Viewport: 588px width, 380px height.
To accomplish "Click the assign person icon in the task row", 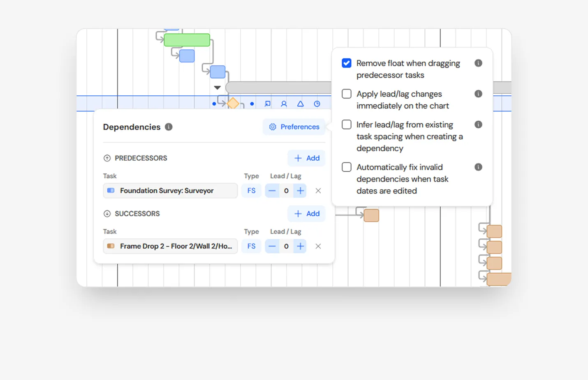I will (x=284, y=104).
